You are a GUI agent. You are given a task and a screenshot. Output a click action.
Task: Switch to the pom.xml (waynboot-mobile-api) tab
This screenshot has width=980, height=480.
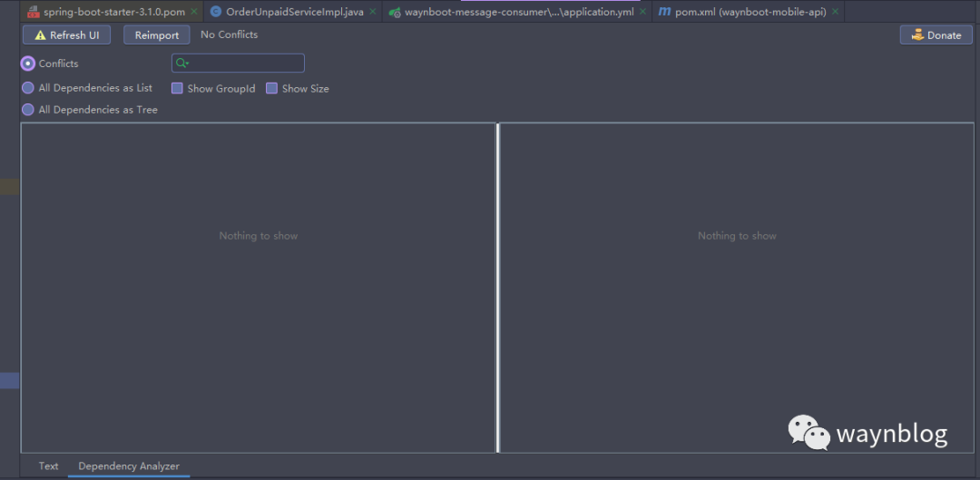pos(750,11)
